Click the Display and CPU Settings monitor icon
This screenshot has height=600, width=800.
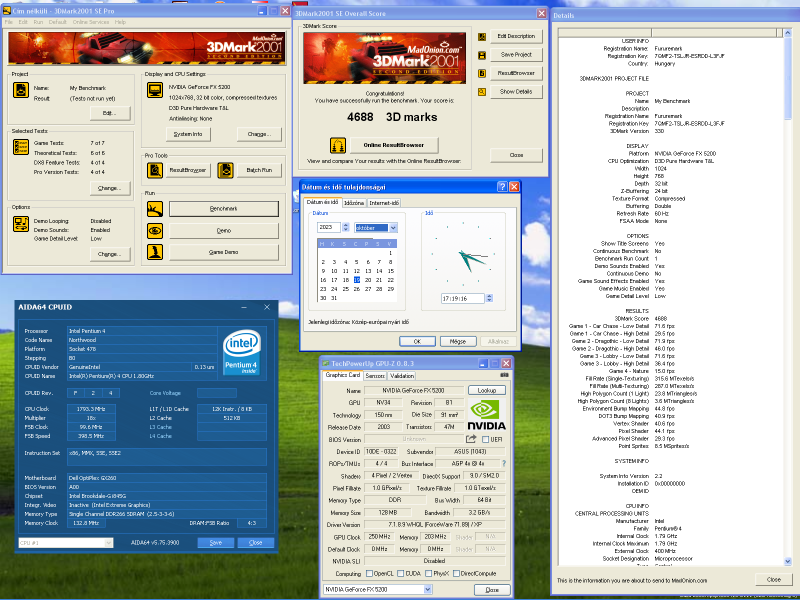point(155,90)
